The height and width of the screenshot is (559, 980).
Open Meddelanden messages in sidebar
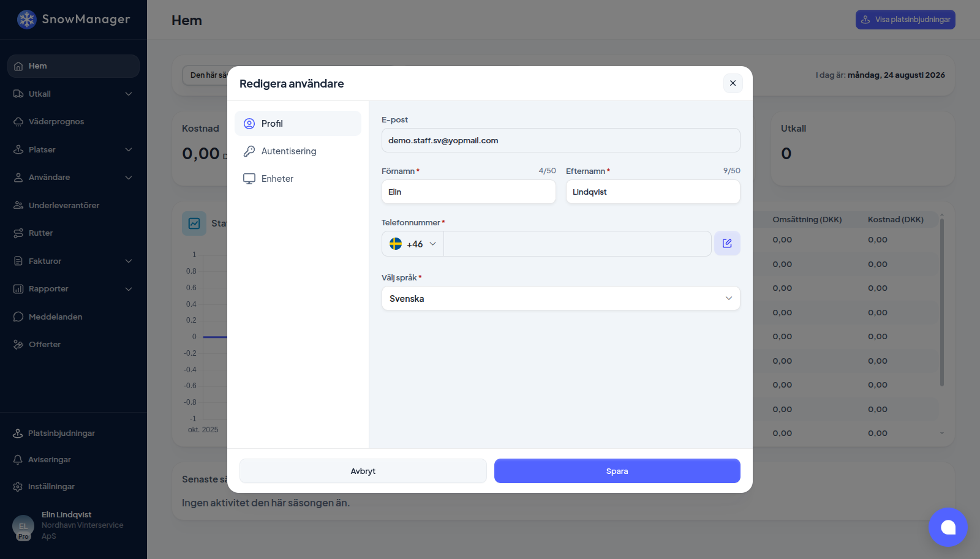(x=73, y=317)
